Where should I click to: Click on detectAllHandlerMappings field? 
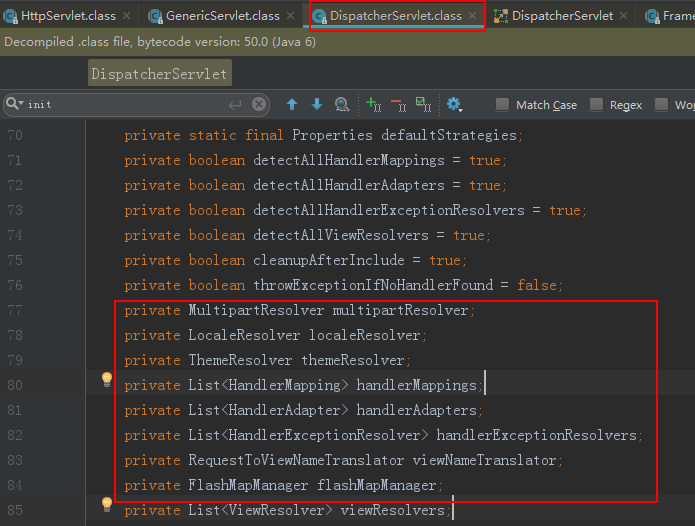coord(349,160)
